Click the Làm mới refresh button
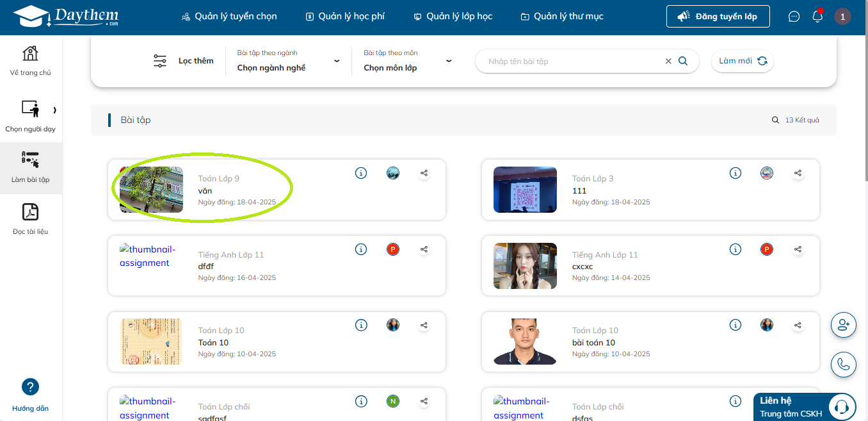This screenshot has height=421, width=868. coord(743,61)
